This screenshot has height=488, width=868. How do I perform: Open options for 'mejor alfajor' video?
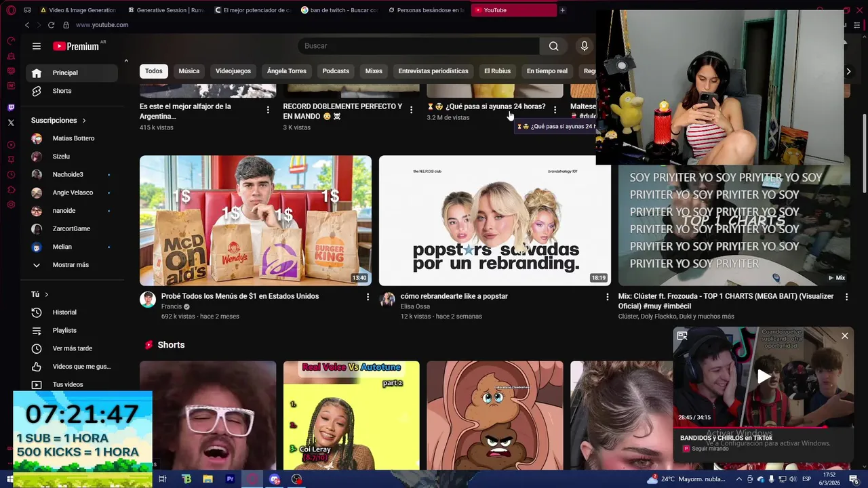pos(268,110)
